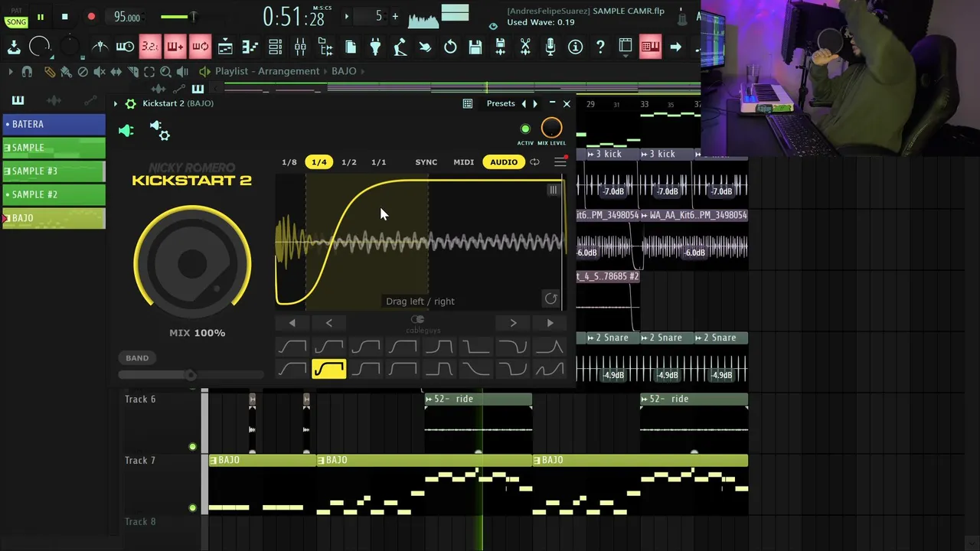Switch trigger mode to MIDI
This screenshot has height=551, width=980.
464,162
